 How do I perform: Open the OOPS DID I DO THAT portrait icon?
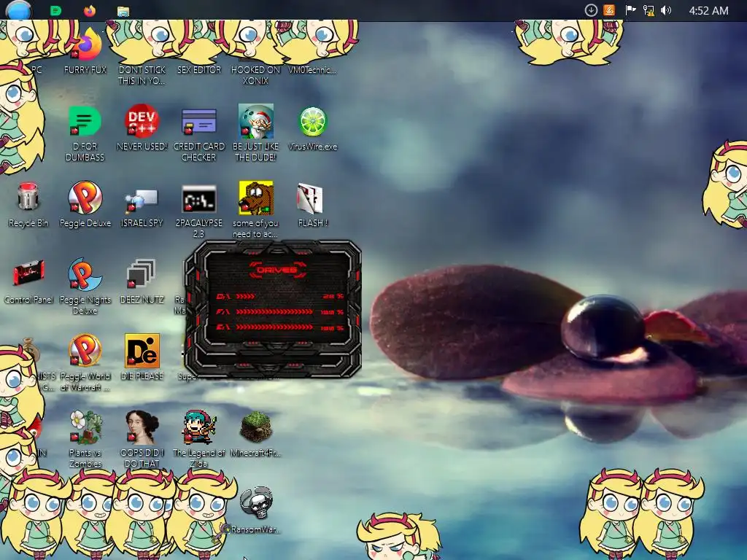pos(142,427)
